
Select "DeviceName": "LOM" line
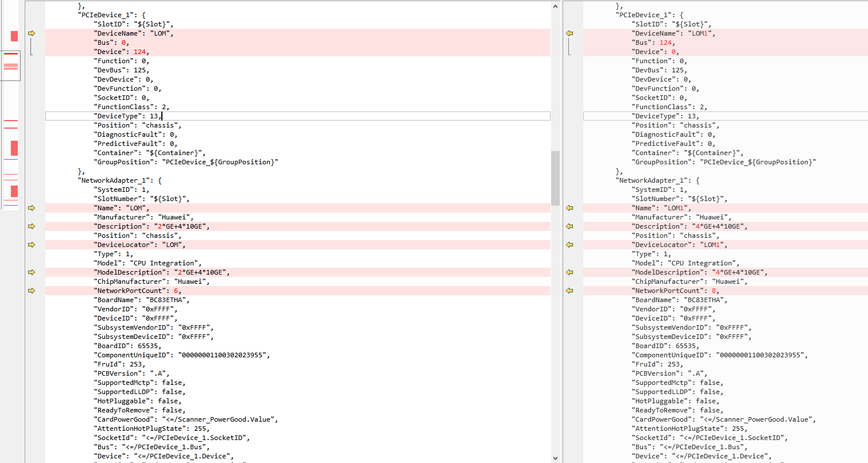(133, 33)
